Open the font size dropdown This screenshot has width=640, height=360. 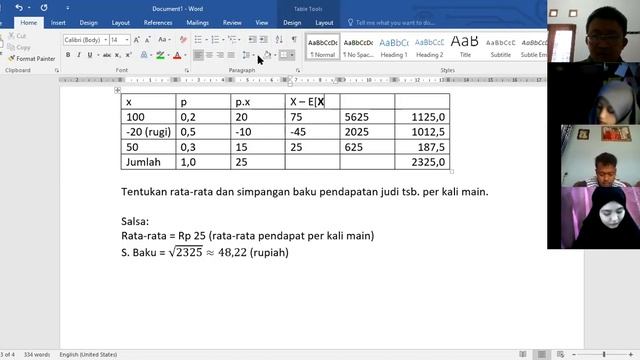[127, 40]
